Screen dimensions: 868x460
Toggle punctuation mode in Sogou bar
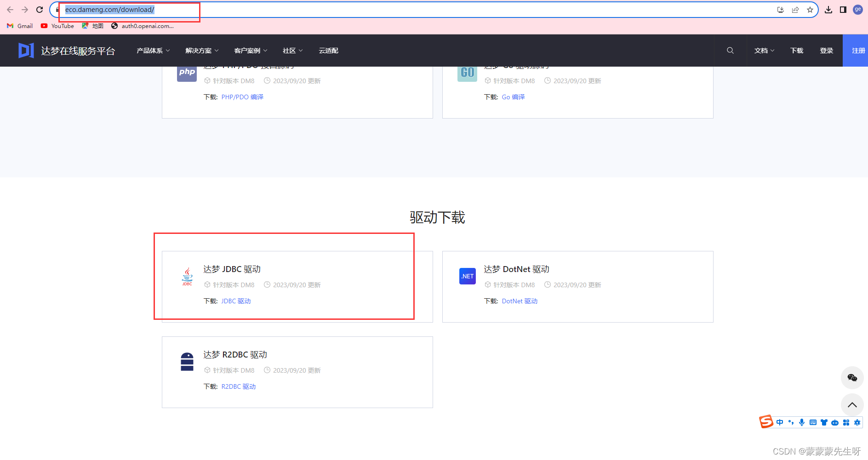(791, 422)
